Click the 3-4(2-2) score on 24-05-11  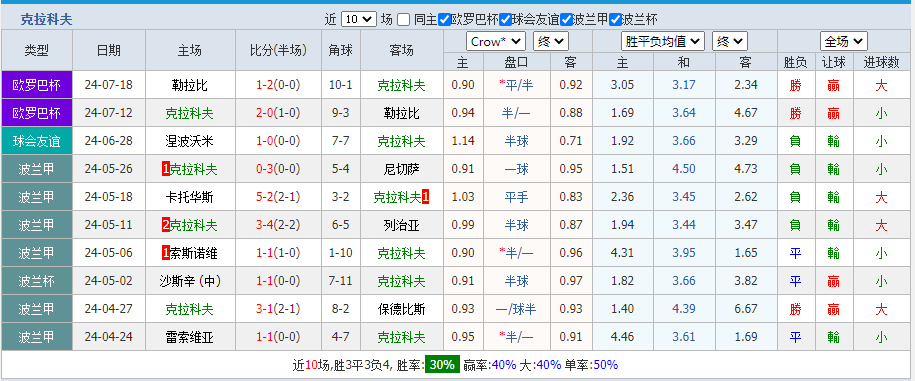pyautogui.click(x=278, y=225)
